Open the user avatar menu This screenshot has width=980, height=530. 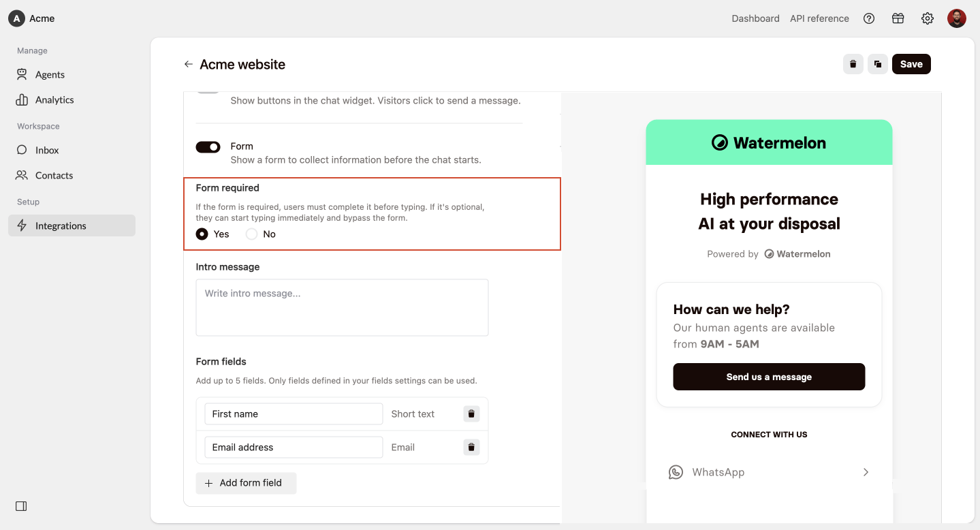coord(957,18)
